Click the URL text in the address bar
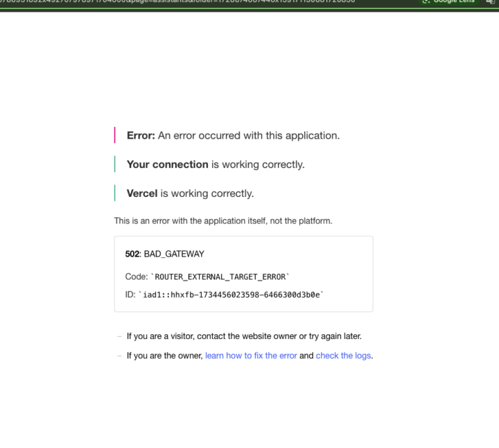The height and width of the screenshot is (448, 499). pos(177,1)
